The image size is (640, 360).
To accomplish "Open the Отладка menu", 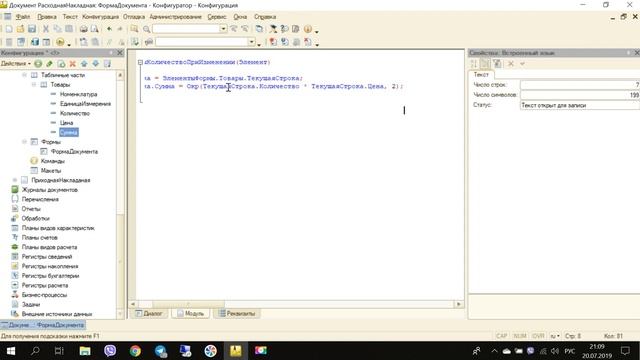I will pos(134,17).
